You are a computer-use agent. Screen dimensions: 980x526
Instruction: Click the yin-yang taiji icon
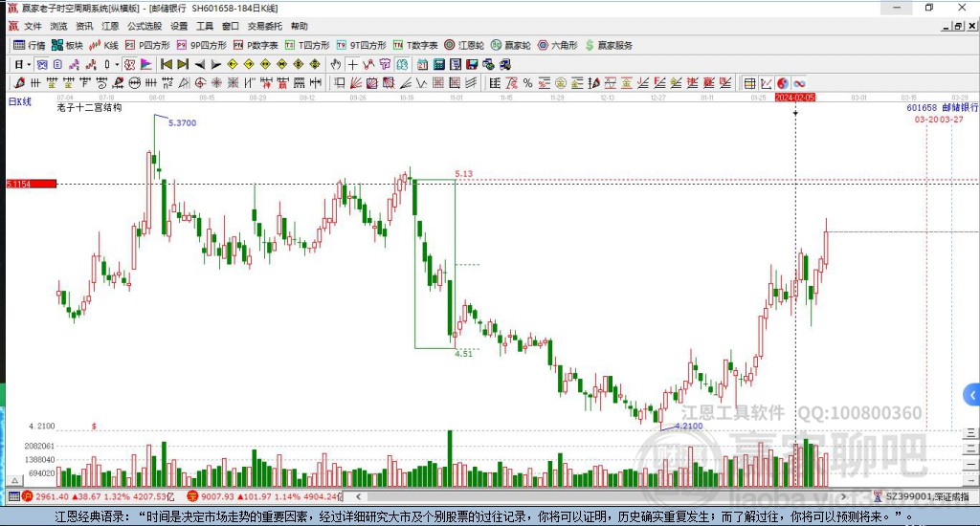[782, 83]
